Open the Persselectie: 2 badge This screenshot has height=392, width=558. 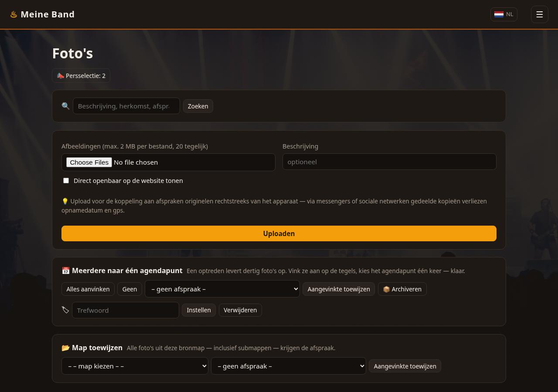[81, 76]
